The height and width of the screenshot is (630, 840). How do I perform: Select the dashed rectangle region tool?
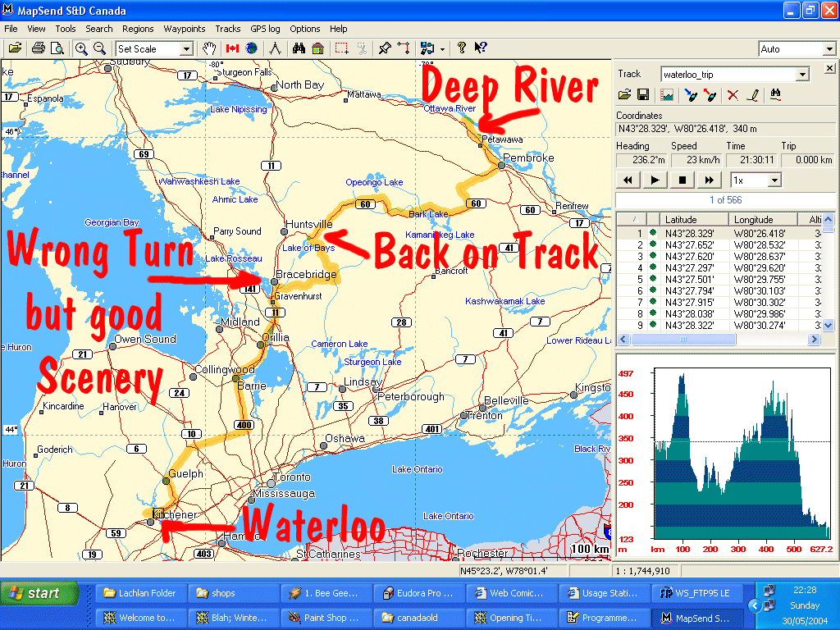341,48
